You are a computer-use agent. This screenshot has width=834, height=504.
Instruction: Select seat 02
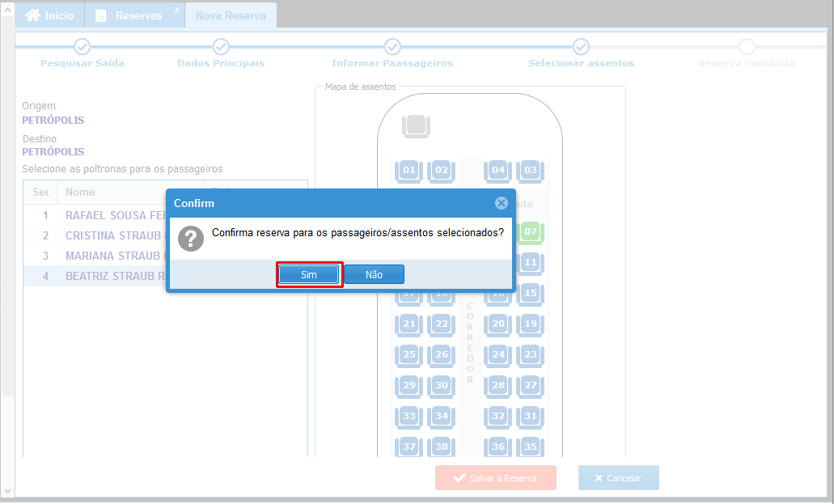coord(442,171)
